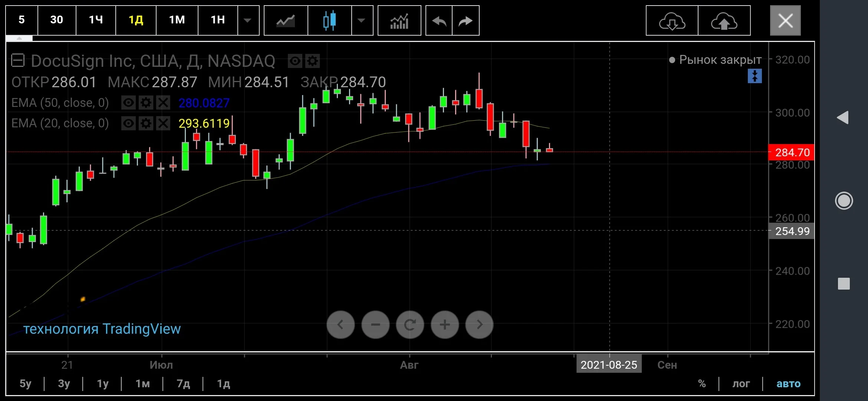Toggle авто scale mode
The height and width of the screenshot is (401, 868).
point(788,384)
